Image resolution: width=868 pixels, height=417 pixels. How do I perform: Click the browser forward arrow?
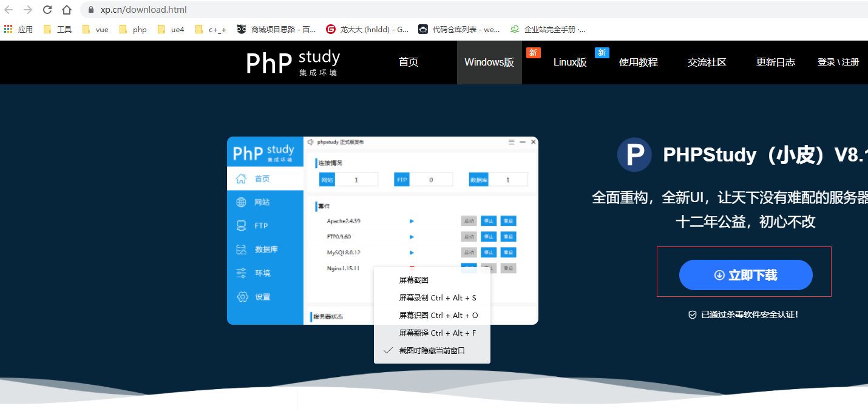tap(28, 10)
